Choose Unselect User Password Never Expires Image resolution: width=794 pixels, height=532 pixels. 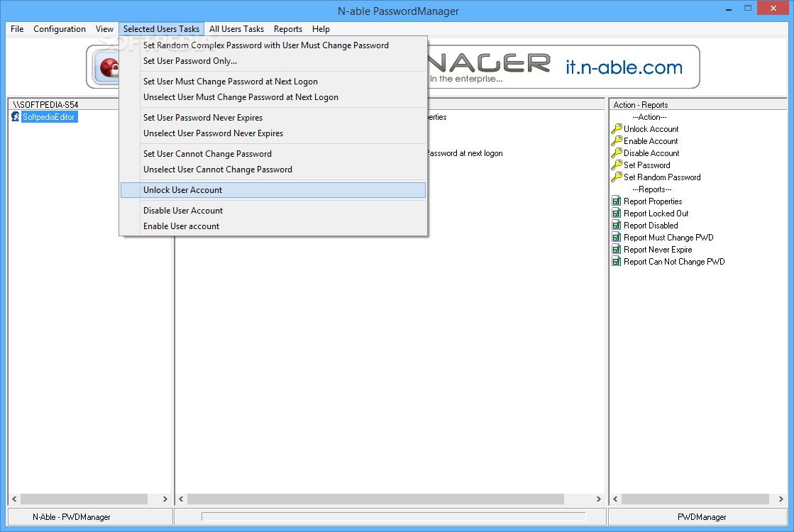273,133
